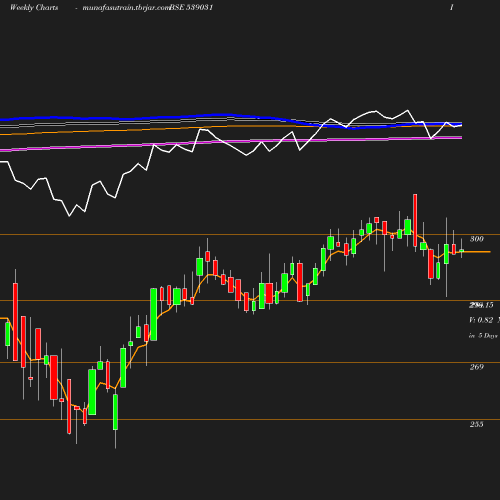This screenshot has height=500, width=500.
Task: Click the 269 price level label
Action: point(477,367)
